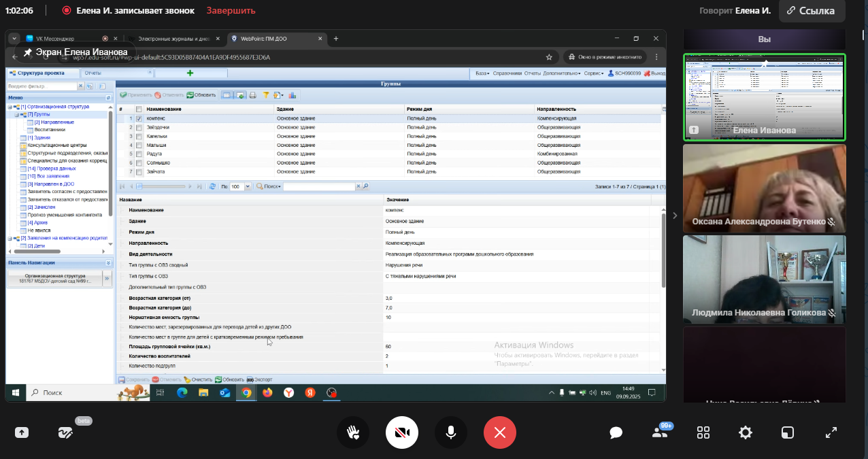Open call settings gear
This screenshot has height=459, width=868.
[746, 432]
